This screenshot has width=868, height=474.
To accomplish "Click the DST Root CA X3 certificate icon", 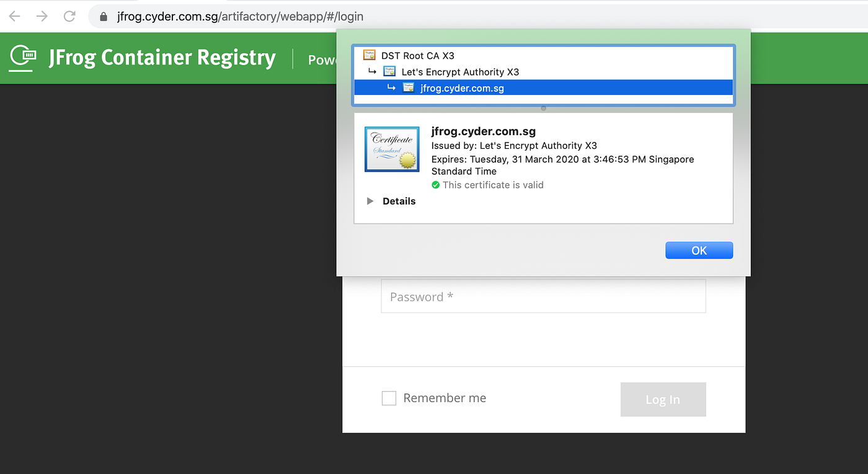I will [x=370, y=55].
